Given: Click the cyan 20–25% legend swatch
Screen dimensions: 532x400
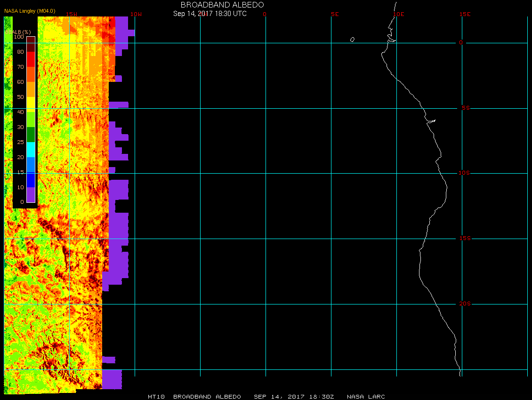Looking at the screenshot, I should click(x=30, y=149).
